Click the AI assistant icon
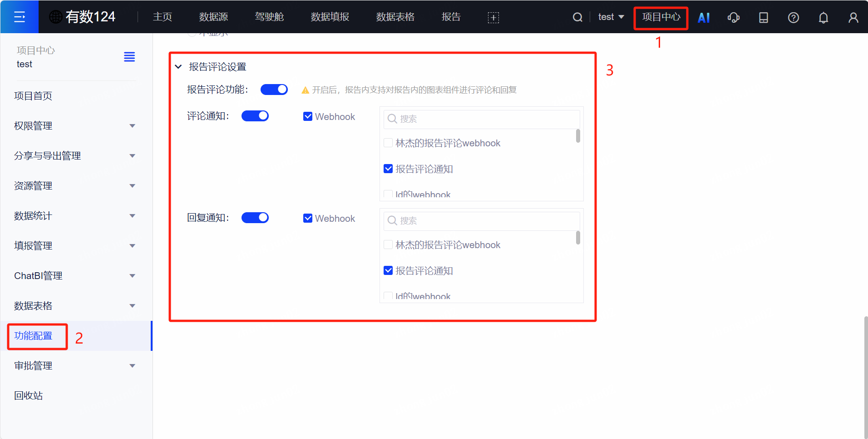868x439 pixels. pyautogui.click(x=704, y=17)
